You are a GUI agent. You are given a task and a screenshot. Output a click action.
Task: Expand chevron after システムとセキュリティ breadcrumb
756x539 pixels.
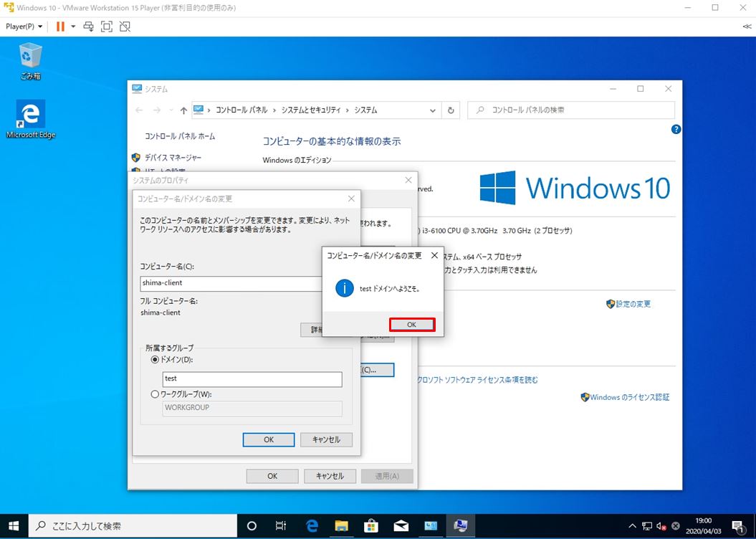coord(348,110)
